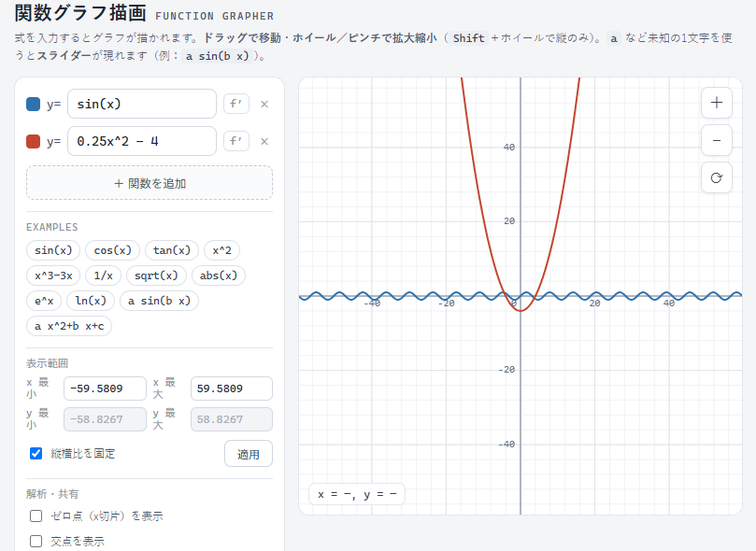
Task: Click the EXAMPLES section heading
Action: pyautogui.click(x=52, y=227)
